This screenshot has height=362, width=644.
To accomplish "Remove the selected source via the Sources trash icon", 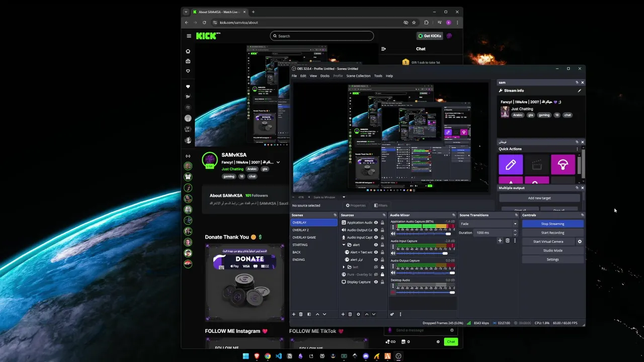I will coord(350,314).
